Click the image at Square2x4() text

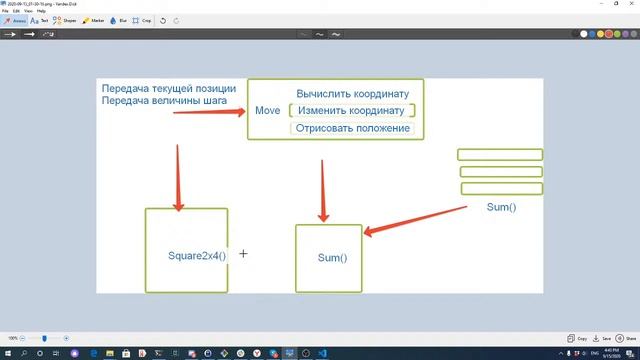pos(197,256)
